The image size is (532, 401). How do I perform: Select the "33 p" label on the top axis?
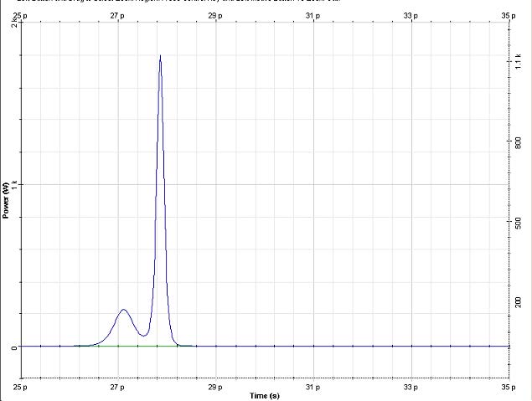[x=411, y=16]
